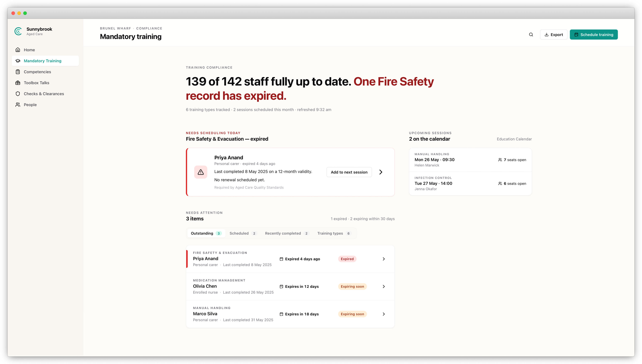This screenshot has height=364, width=642.
Task: Switch to the Outstanding tab
Action: pos(206,233)
